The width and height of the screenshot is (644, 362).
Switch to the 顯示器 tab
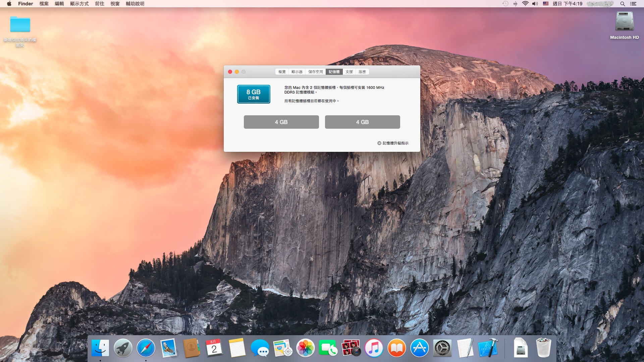pyautogui.click(x=297, y=72)
